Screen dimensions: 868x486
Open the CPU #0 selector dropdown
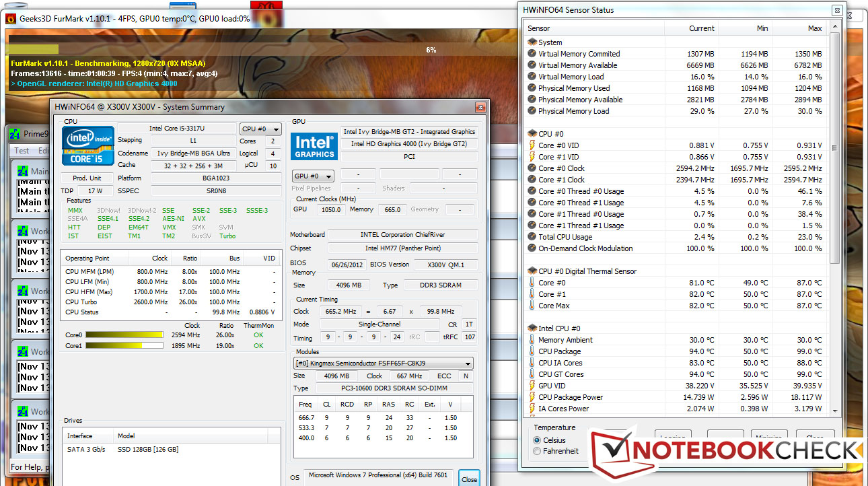(x=260, y=129)
